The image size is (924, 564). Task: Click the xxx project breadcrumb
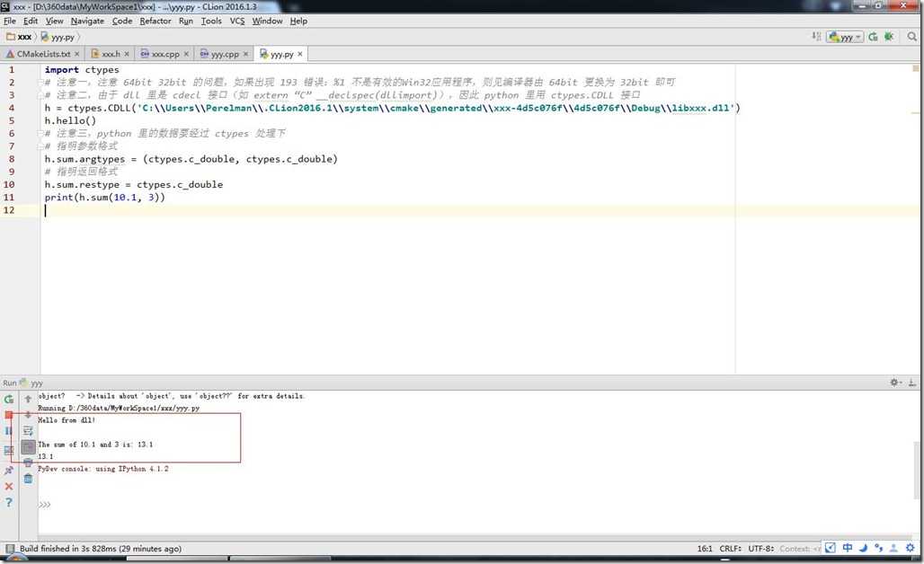[19, 37]
